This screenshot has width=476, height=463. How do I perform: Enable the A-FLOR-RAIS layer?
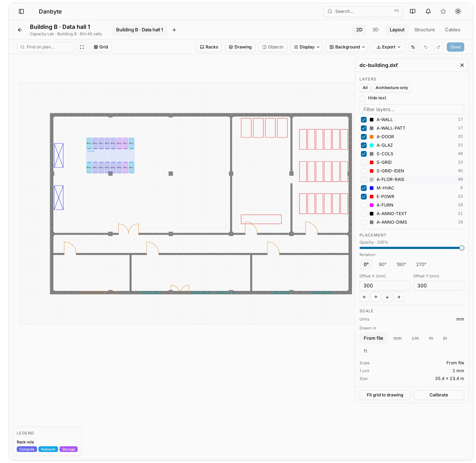(x=364, y=180)
